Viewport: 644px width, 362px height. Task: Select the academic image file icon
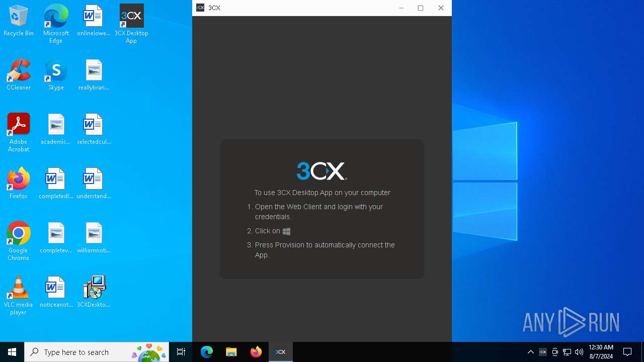click(x=56, y=129)
